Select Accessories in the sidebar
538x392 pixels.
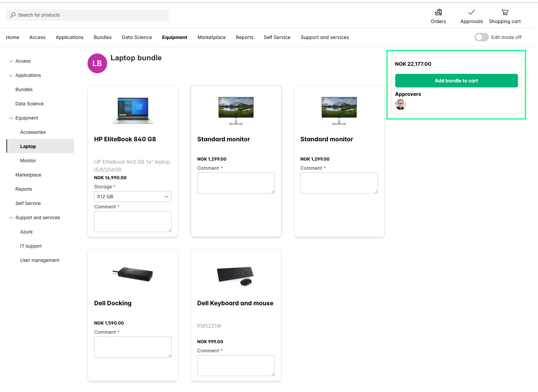(x=33, y=132)
